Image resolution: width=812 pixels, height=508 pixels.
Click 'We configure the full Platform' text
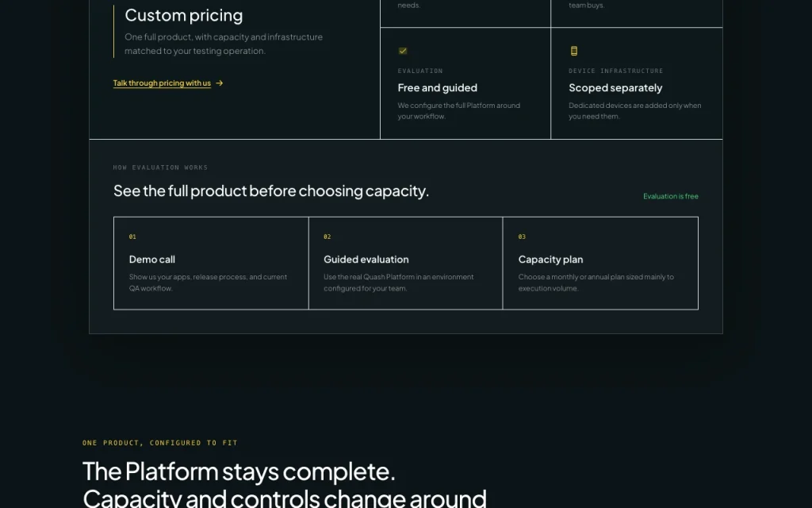(x=459, y=111)
